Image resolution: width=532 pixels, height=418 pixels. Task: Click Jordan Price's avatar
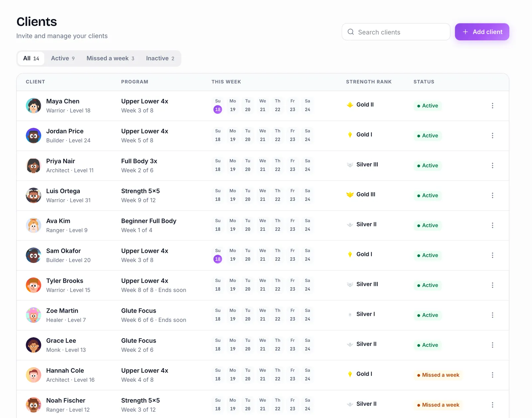coord(34,136)
